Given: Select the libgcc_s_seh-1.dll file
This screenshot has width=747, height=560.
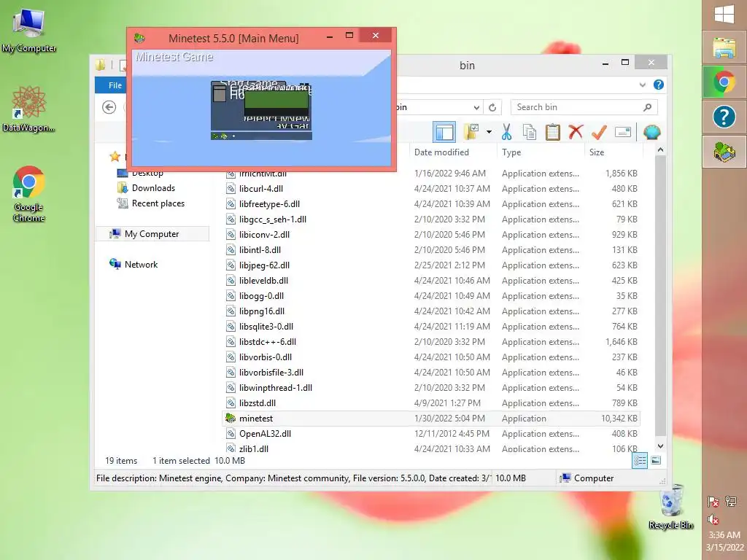Looking at the screenshot, I should click(x=273, y=219).
